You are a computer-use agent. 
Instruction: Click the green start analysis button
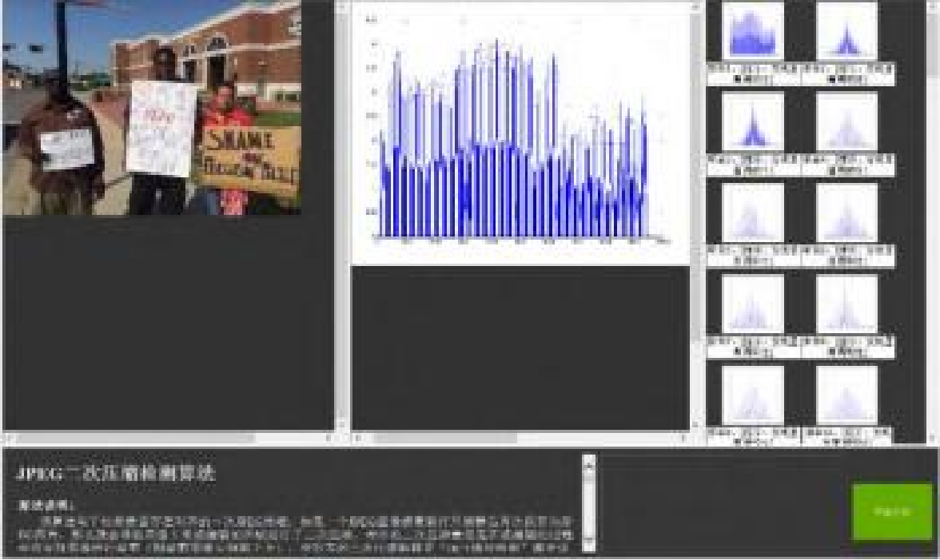(892, 511)
